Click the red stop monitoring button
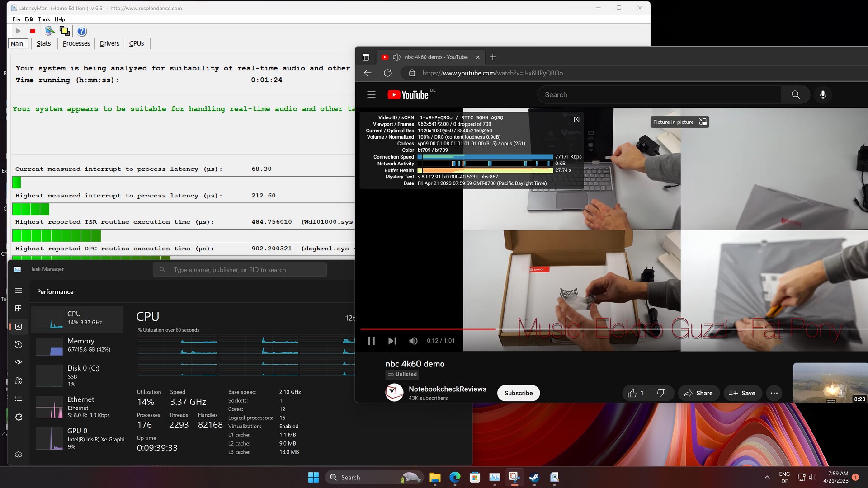 click(x=33, y=31)
